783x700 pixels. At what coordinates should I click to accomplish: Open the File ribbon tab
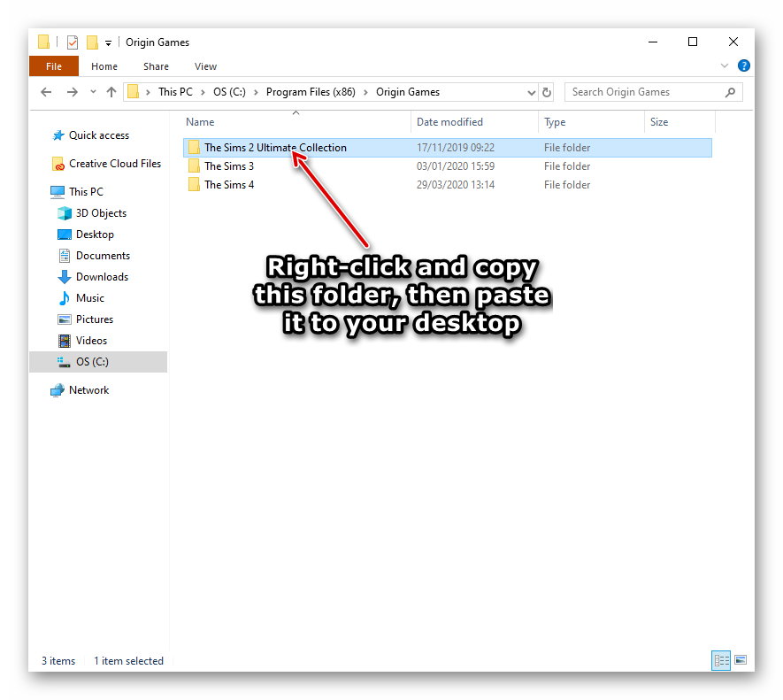click(54, 66)
